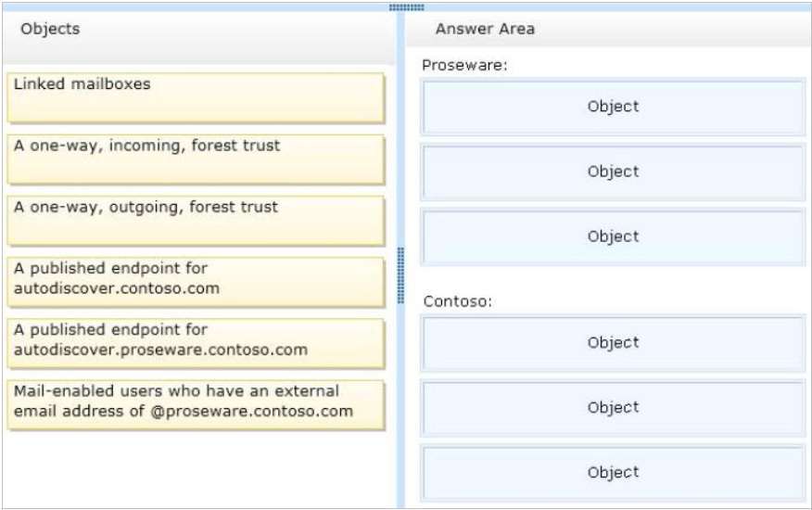Click the first Object slot under Proseware

pyautogui.click(x=613, y=107)
